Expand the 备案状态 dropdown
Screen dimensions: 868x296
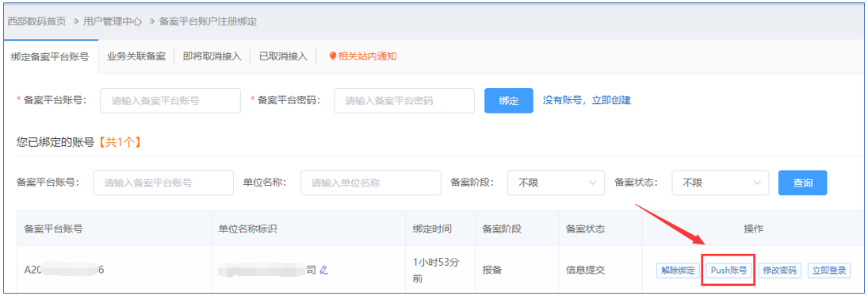721,183
